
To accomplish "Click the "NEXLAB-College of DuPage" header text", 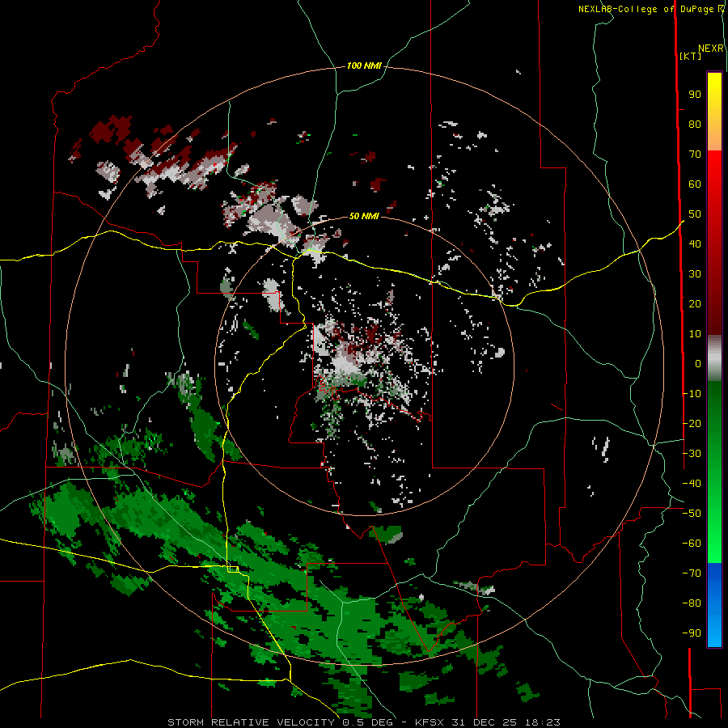I will tap(647, 9).
